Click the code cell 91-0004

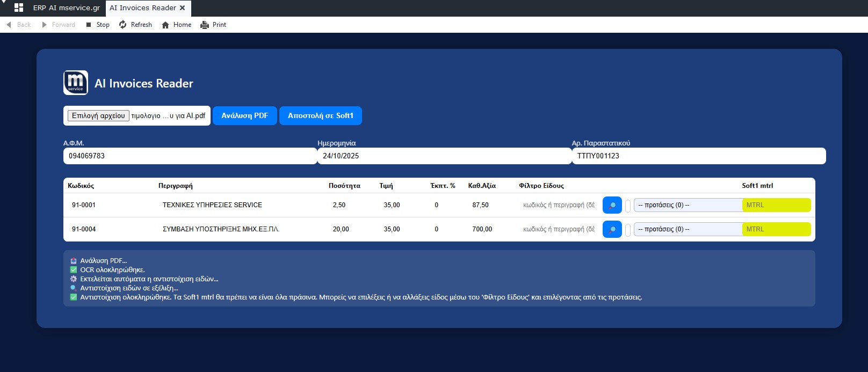(x=84, y=229)
